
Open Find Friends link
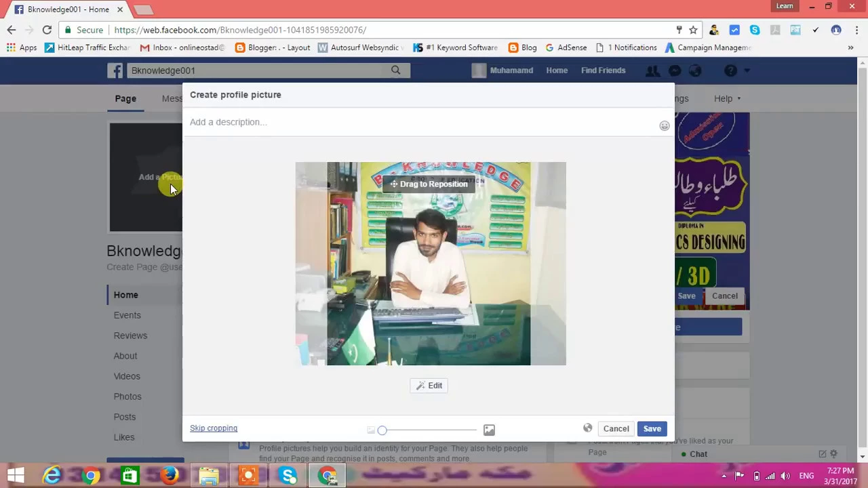603,70
